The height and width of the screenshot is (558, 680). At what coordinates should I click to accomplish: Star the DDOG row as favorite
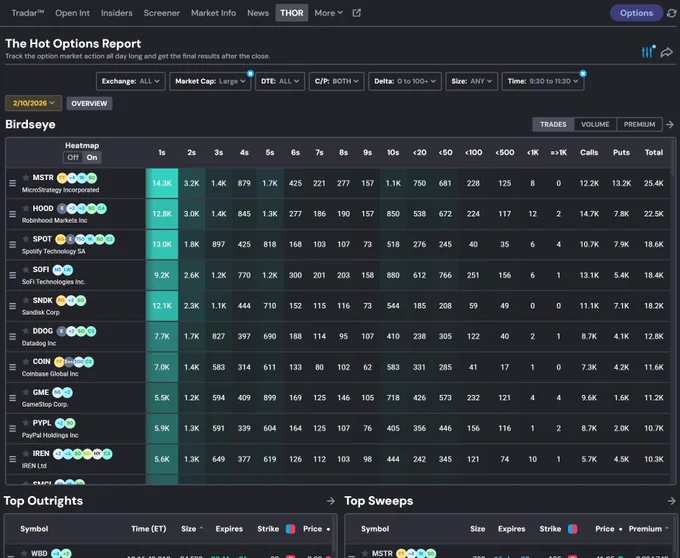pos(26,331)
